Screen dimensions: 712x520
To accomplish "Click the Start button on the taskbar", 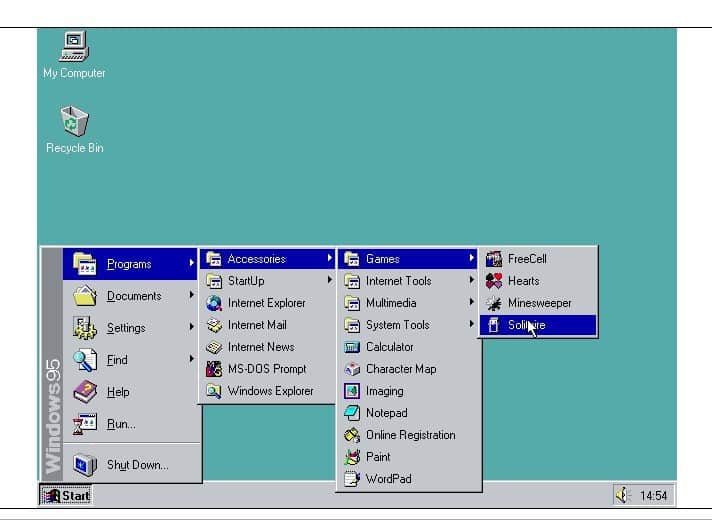I will click(66, 495).
